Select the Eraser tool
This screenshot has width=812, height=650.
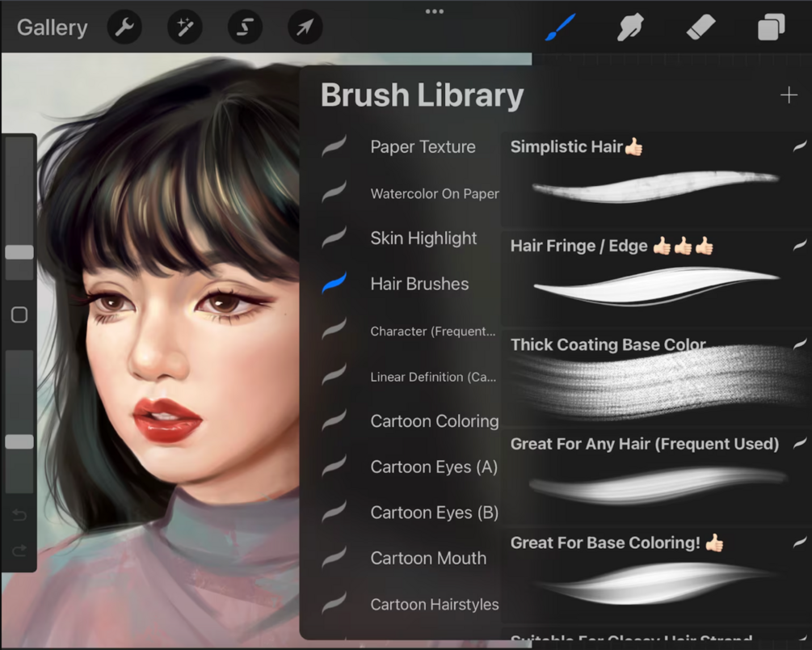701,27
